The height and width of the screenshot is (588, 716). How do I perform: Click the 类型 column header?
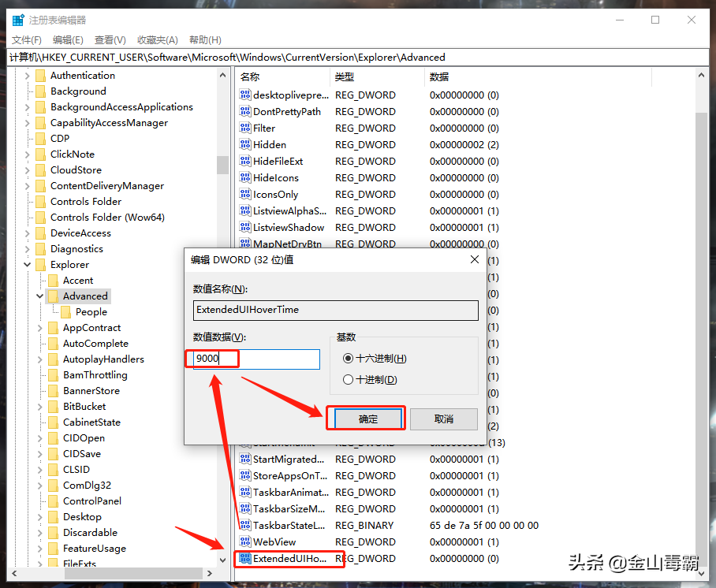[378, 76]
